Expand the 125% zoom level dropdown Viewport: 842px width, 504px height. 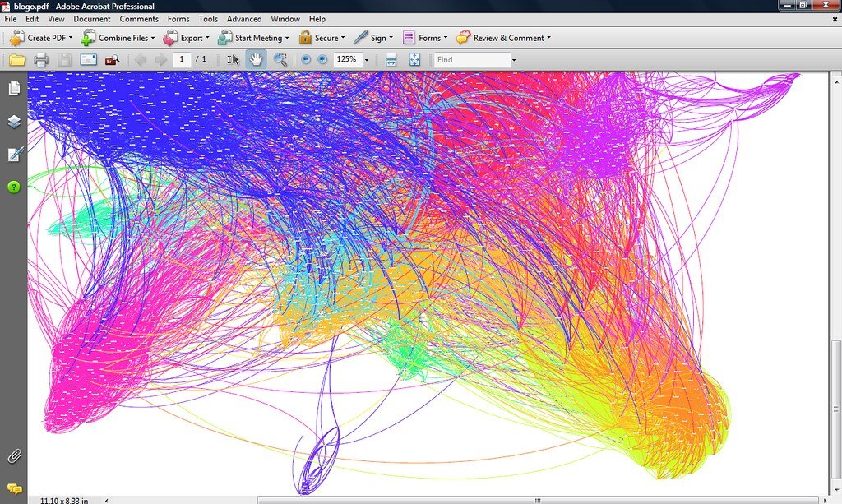[367, 60]
